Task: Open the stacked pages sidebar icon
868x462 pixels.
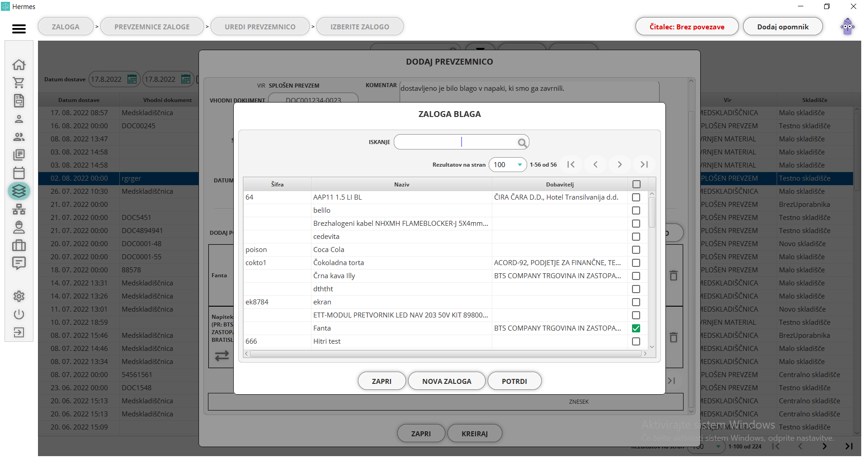Action: [x=19, y=155]
